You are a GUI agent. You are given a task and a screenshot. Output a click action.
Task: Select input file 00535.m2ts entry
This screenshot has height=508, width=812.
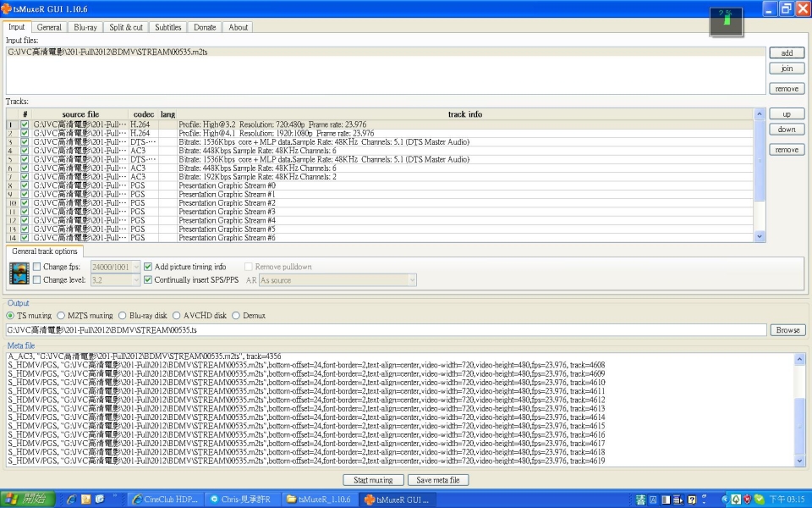pos(386,52)
